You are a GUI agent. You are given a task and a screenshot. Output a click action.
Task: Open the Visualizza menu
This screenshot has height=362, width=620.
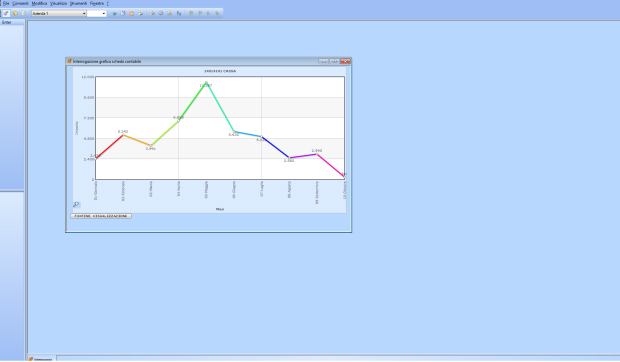[x=59, y=3]
